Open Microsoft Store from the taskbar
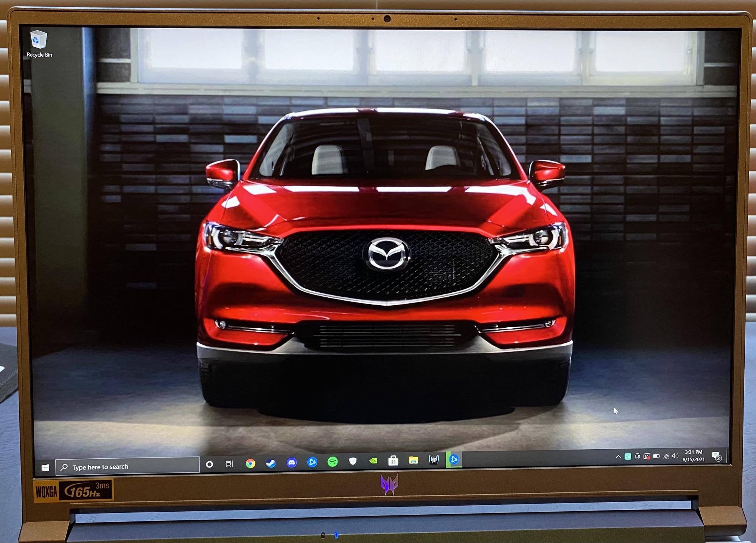Image resolution: width=756 pixels, height=543 pixels. [x=393, y=460]
